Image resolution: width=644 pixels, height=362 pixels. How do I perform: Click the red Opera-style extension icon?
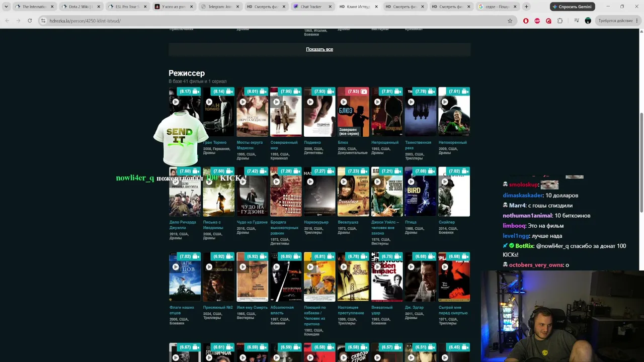526,21
